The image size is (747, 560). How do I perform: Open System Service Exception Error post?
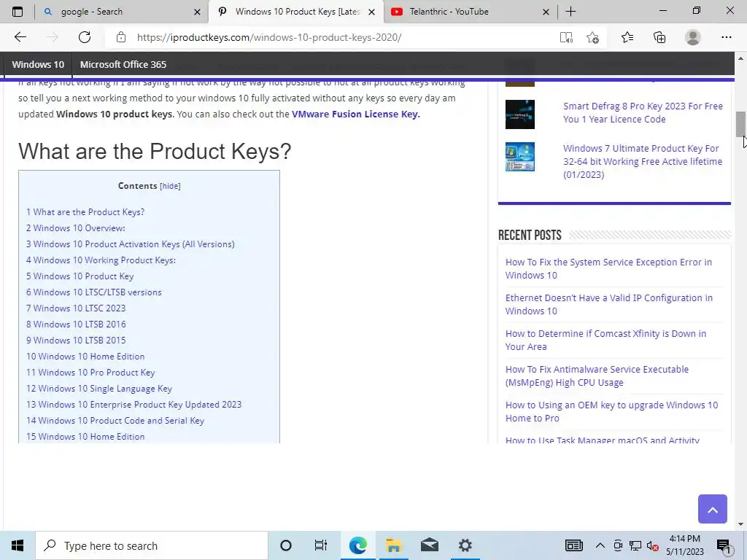pyautogui.click(x=608, y=268)
